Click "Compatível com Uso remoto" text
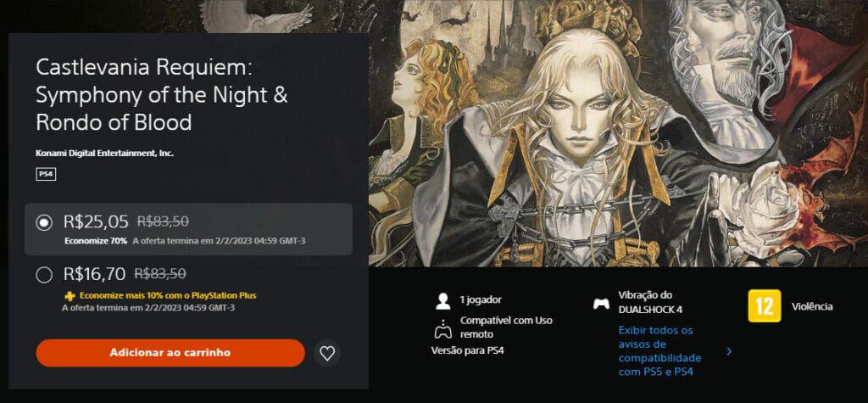This screenshot has height=403, width=868. pos(506,327)
